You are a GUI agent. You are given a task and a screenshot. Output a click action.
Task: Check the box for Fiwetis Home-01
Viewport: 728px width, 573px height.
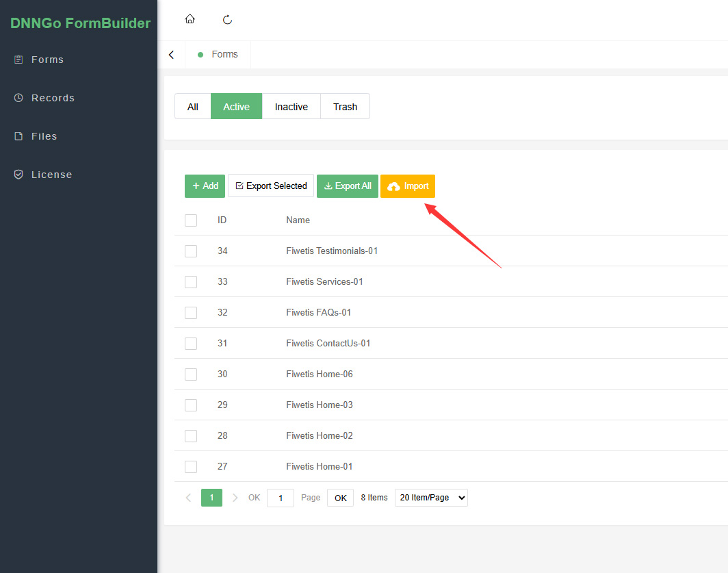[191, 467]
